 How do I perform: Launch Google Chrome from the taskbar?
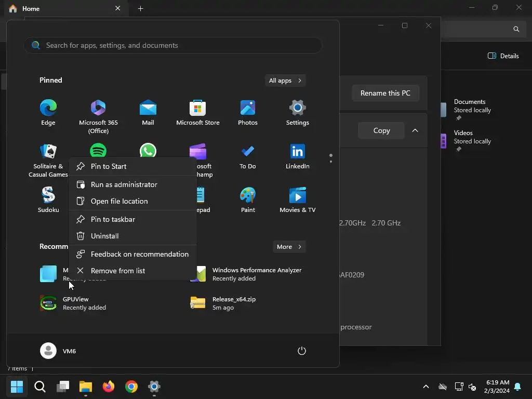point(131,387)
